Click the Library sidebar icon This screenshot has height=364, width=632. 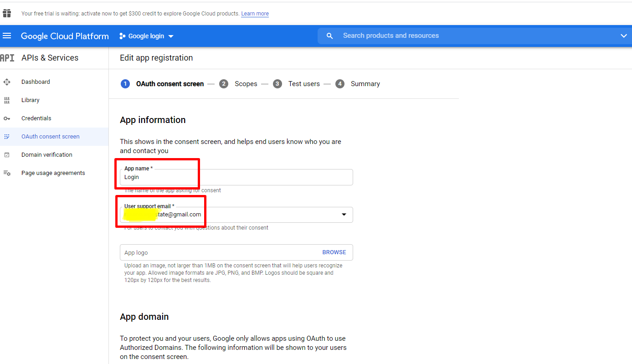7,100
